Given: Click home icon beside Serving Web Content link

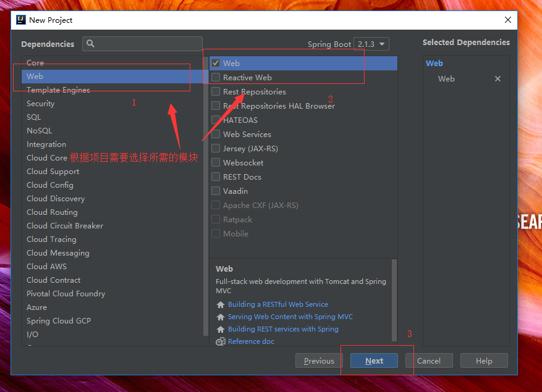Looking at the screenshot, I should coord(220,317).
